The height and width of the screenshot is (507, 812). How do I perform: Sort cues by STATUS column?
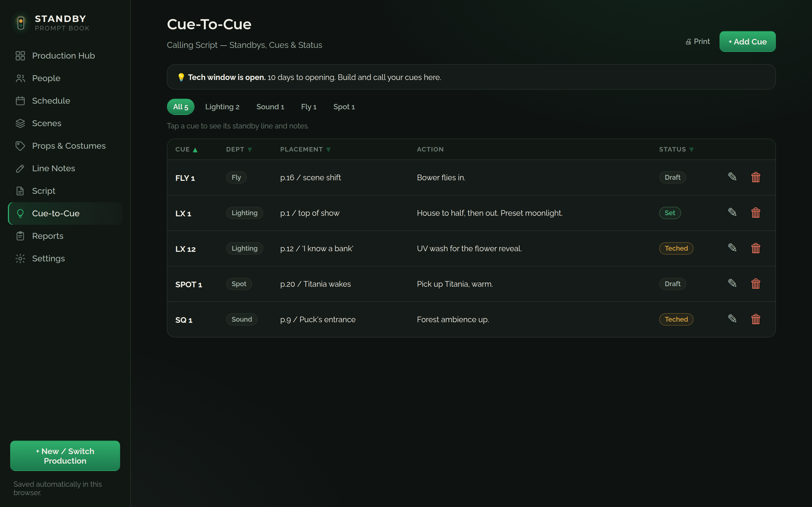pyautogui.click(x=676, y=150)
